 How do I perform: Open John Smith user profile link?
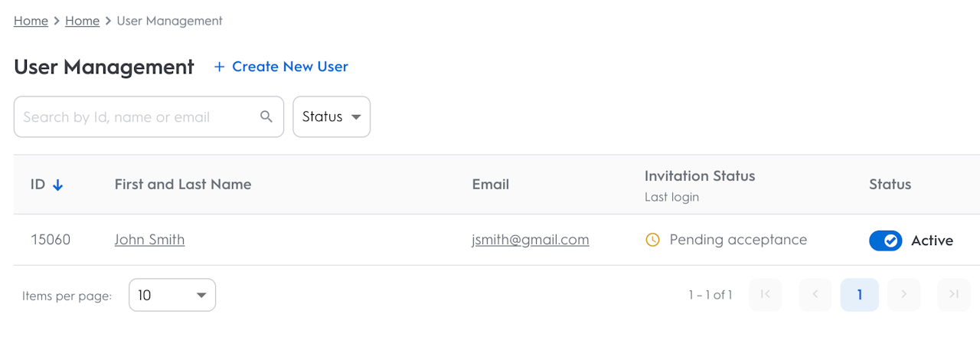149,240
